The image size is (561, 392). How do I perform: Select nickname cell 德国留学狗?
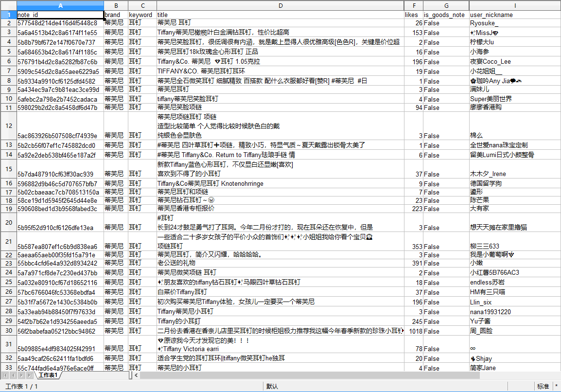pos(515,184)
